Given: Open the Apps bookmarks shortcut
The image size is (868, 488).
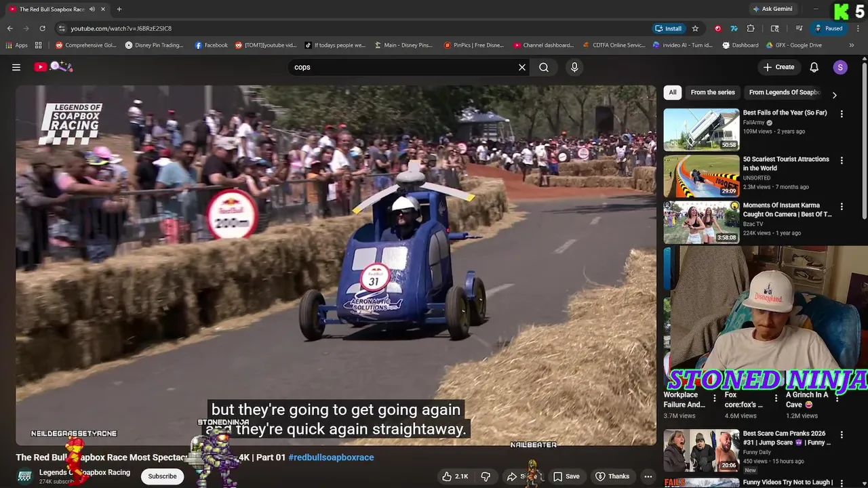Looking at the screenshot, I should tap(16, 45).
